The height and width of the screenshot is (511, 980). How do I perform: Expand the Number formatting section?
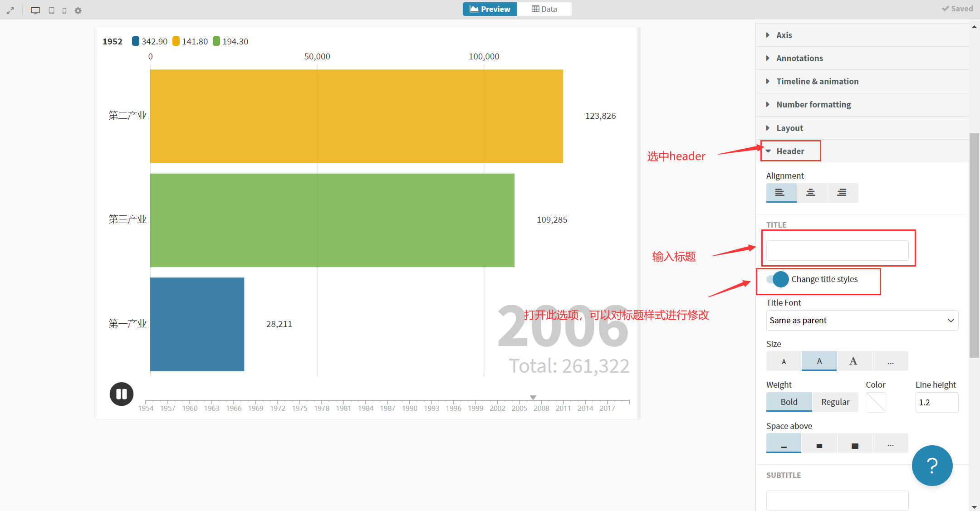(813, 105)
